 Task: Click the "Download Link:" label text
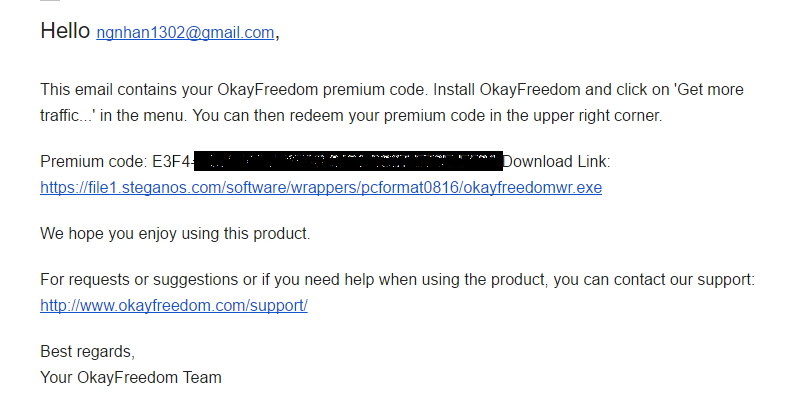(556, 162)
